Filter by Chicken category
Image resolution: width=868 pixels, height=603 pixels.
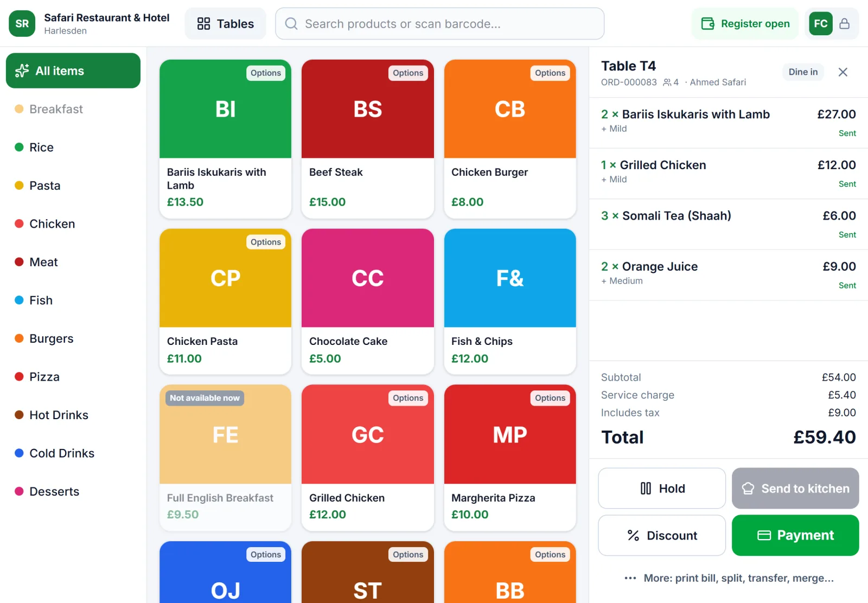point(73,224)
